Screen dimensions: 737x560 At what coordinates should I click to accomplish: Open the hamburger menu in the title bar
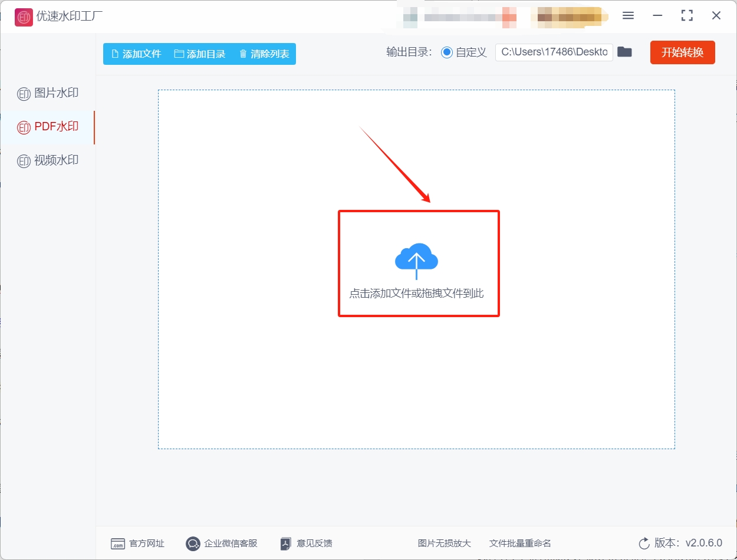pyautogui.click(x=628, y=16)
